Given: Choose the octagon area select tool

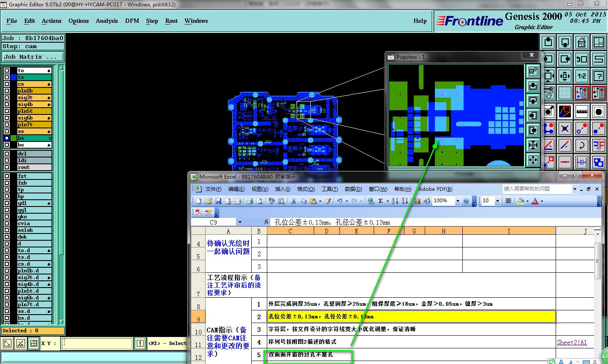Looking at the screenshot, I should coord(599,111).
